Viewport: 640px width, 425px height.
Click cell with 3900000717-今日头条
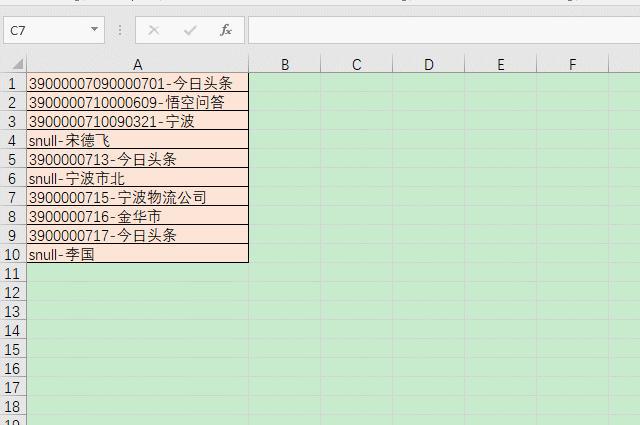(138, 235)
